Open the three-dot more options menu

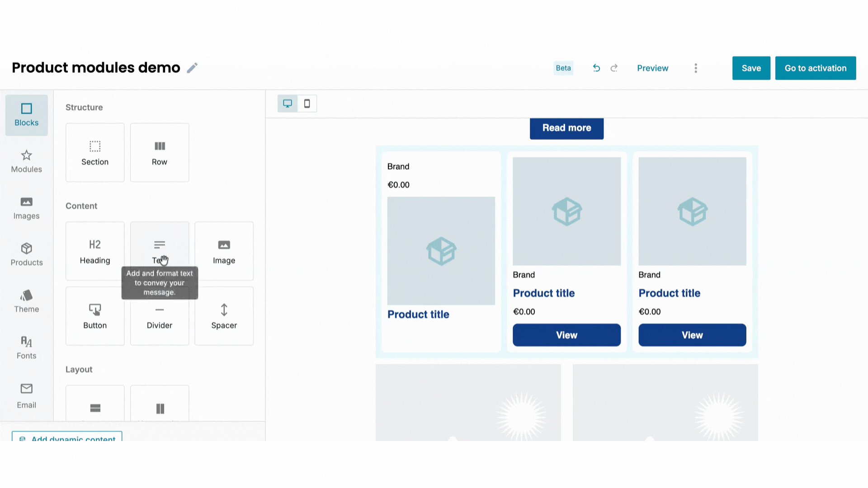pyautogui.click(x=696, y=68)
